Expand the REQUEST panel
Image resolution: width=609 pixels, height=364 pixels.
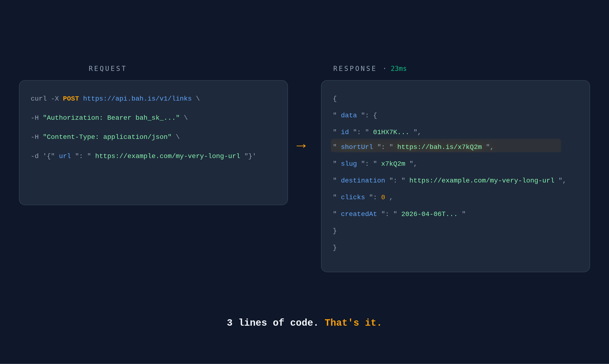(153, 142)
